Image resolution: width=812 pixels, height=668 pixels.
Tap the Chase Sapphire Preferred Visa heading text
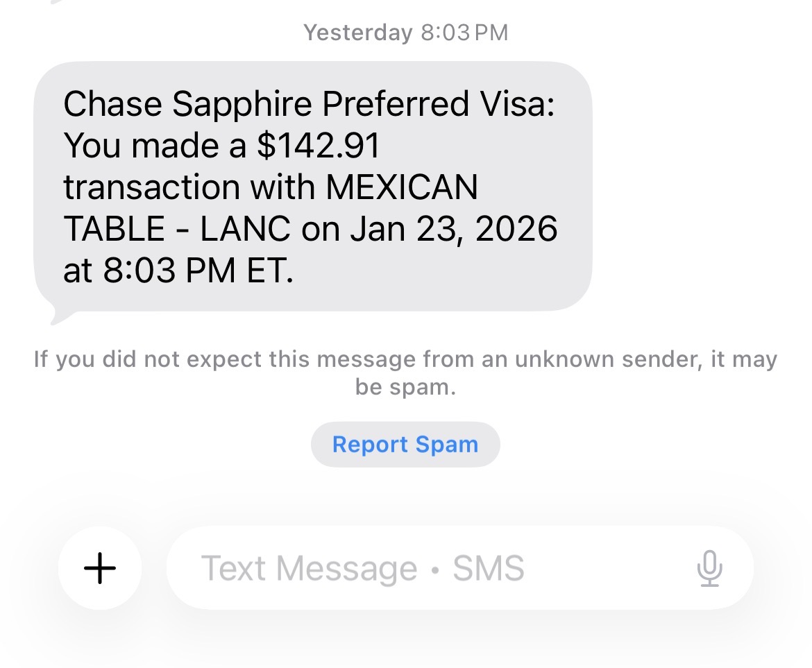point(309,104)
